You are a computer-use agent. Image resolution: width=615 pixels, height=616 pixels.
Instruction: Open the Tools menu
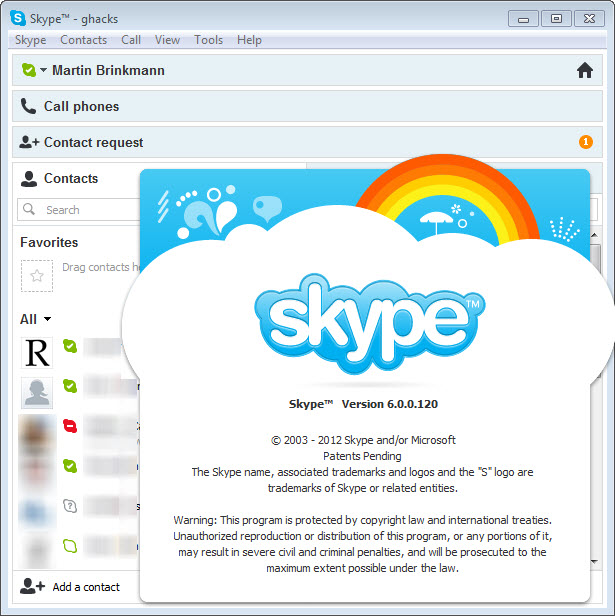208,40
